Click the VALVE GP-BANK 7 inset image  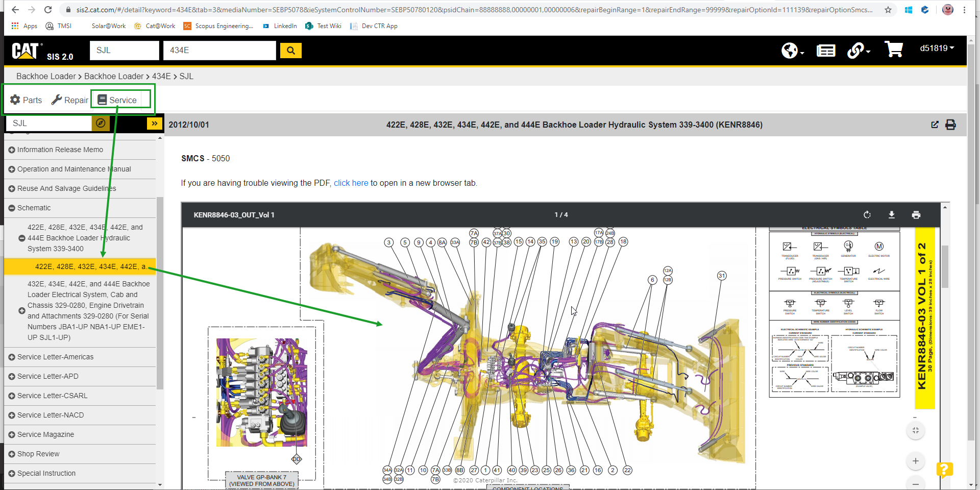pos(262,393)
